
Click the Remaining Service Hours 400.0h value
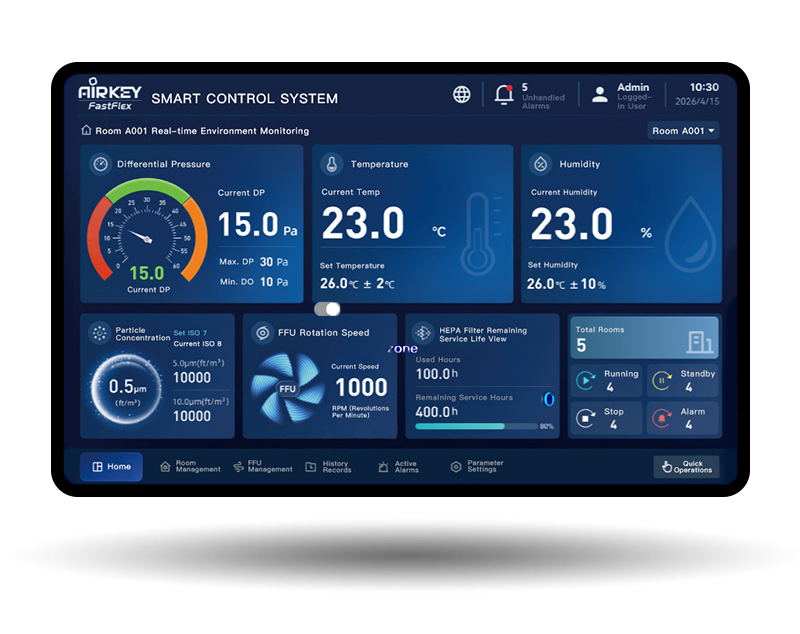[x=437, y=412]
